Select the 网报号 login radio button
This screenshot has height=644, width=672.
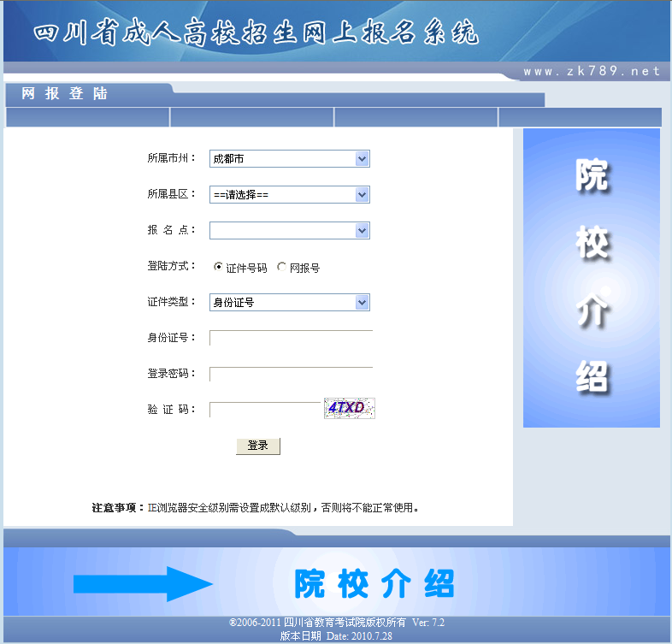pos(281,268)
